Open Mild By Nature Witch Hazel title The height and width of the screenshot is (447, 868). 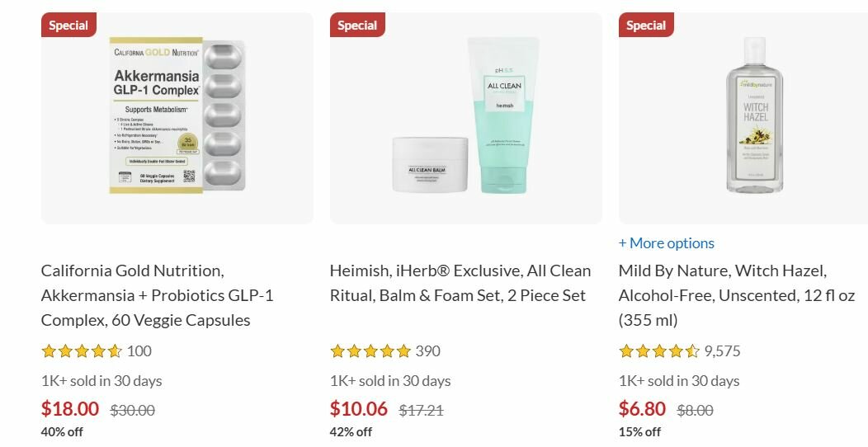click(736, 295)
